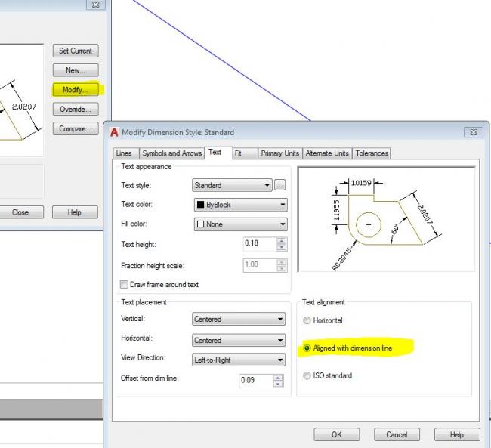Image resolution: width=491 pixels, height=448 pixels.
Task: Expand the View Direction dropdown
Action: (x=239, y=360)
